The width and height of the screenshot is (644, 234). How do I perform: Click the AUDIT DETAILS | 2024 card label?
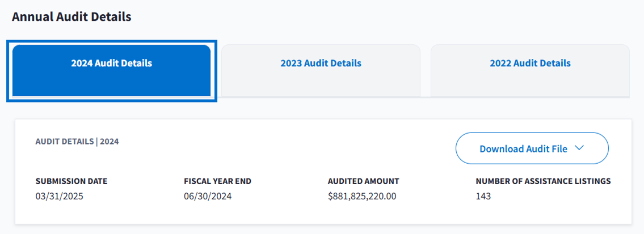click(x=77, y=141)
